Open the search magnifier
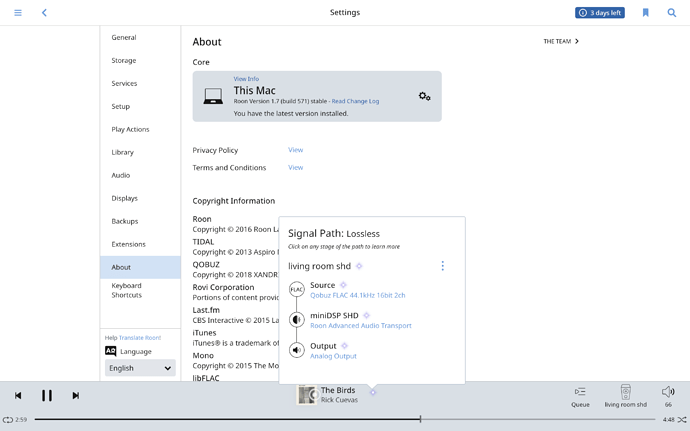Viewport: 690px width, 431px height. pyautogui.click(x=672, y=13)
